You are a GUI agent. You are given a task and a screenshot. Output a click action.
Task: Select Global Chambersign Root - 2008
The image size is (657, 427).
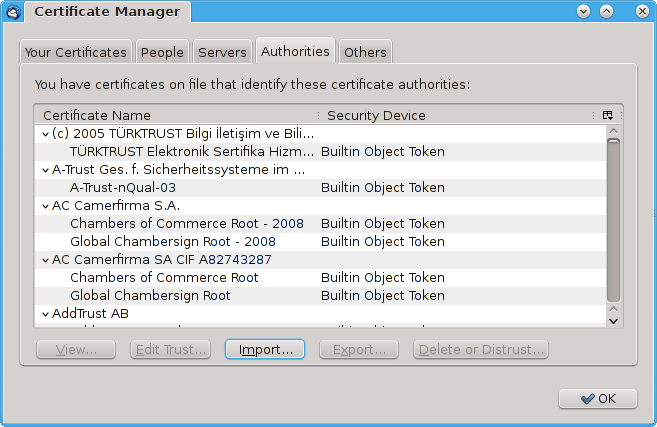[x=320, y=242]
